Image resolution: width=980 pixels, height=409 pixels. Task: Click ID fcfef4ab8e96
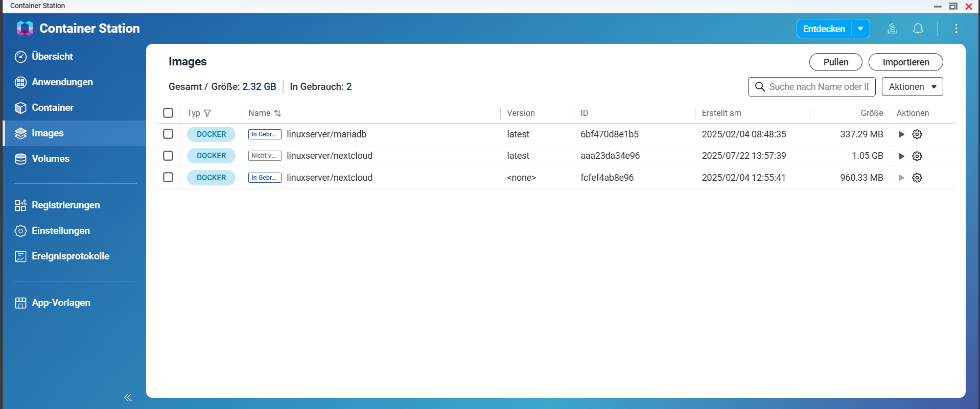607,178
